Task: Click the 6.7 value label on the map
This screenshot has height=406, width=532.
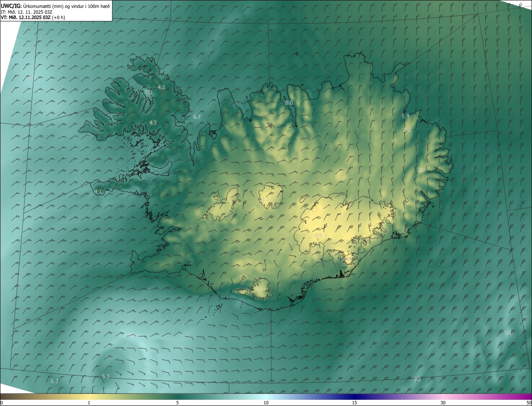Action: [x=197, y=117]
